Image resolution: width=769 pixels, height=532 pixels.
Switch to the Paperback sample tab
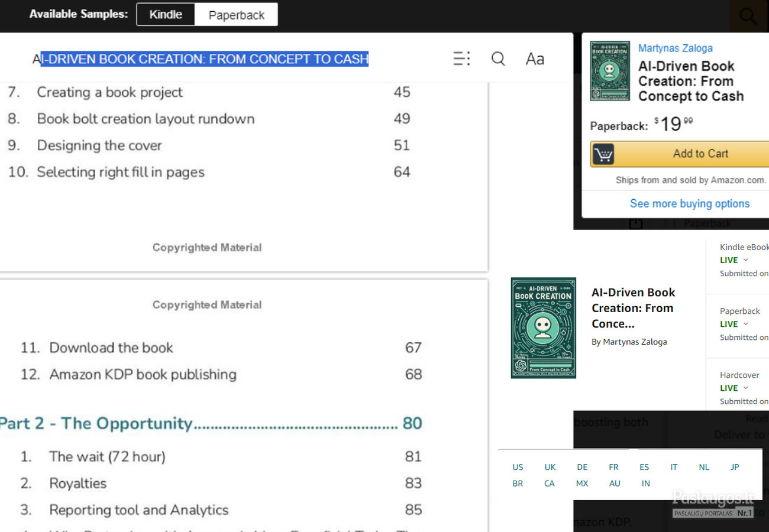click(236, 15)
